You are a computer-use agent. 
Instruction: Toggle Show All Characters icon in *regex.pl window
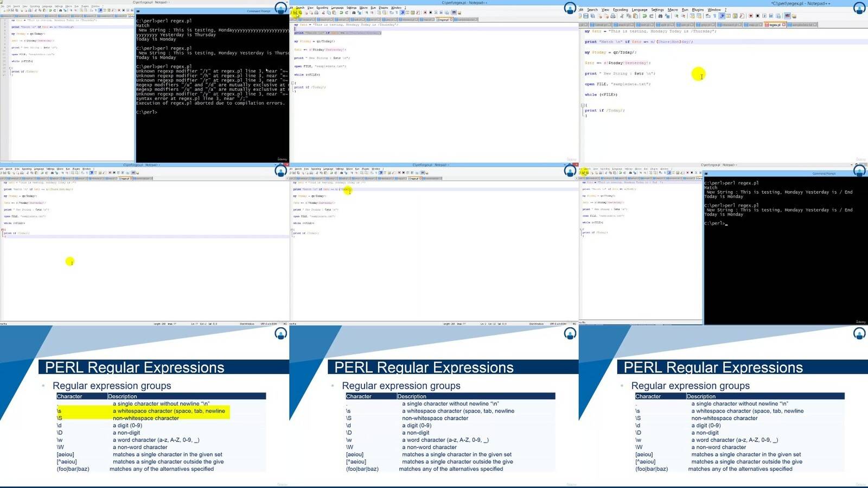[x=715, y=16]
